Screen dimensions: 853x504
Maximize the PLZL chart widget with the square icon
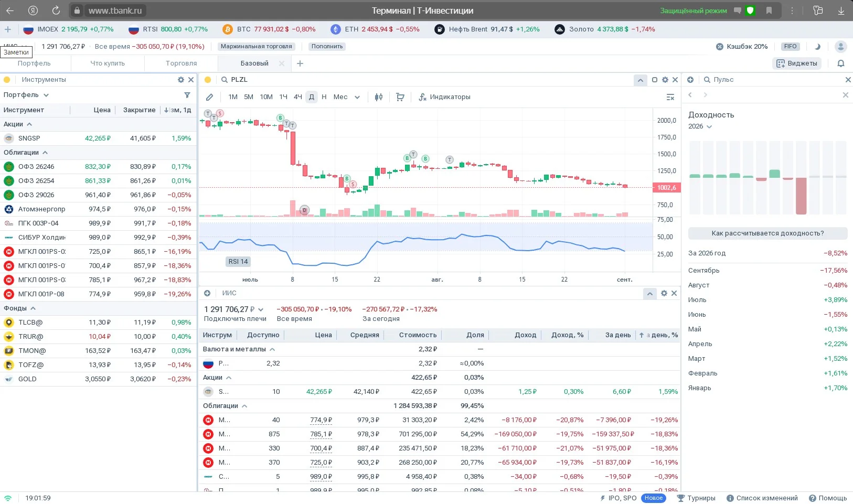tap(654, 80)
